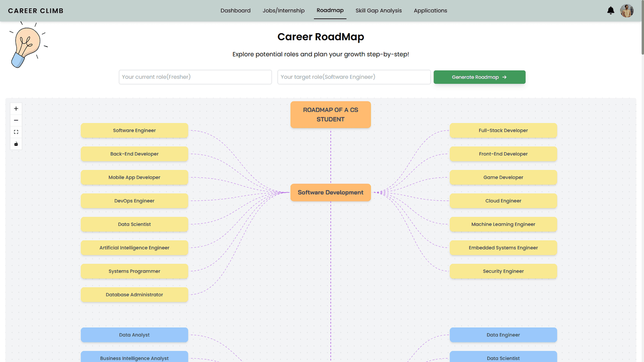This screenshot has width=644, height=362.
Task: Open the Jobs/Internship tab
Action: point(283,10)
